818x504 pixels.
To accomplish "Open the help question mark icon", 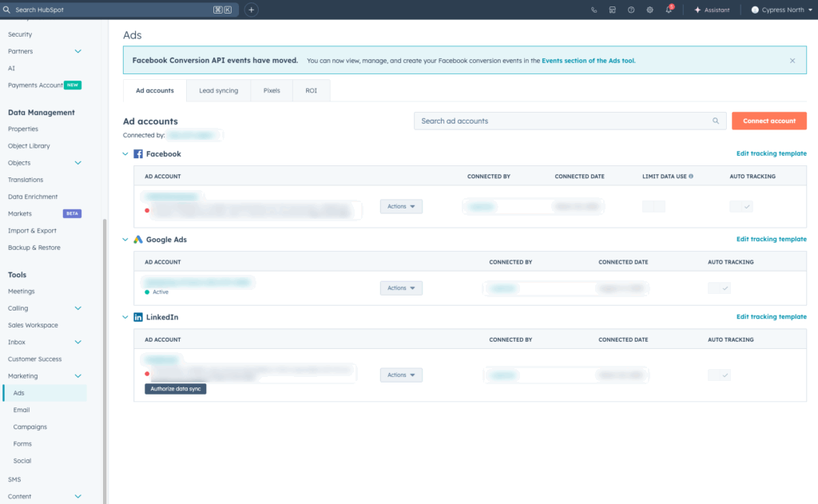I will click(x=631, y=10).
